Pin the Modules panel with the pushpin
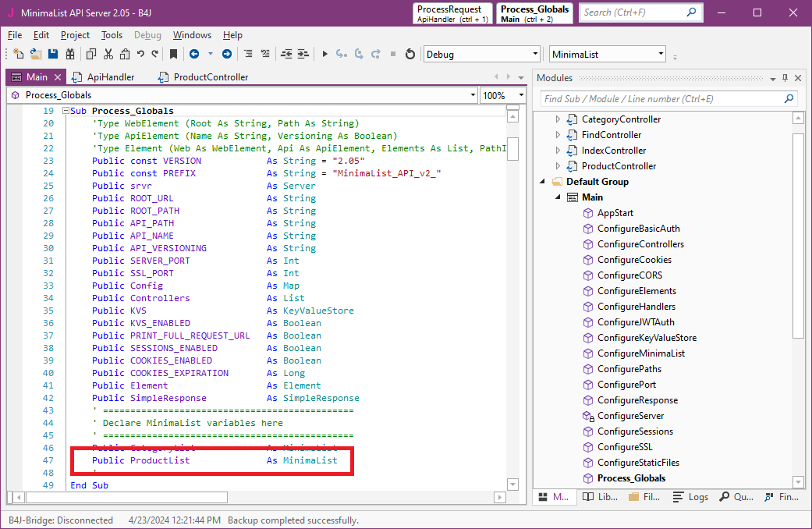The height and width of the screenshot is (529, 812). (x=785, y=78)
